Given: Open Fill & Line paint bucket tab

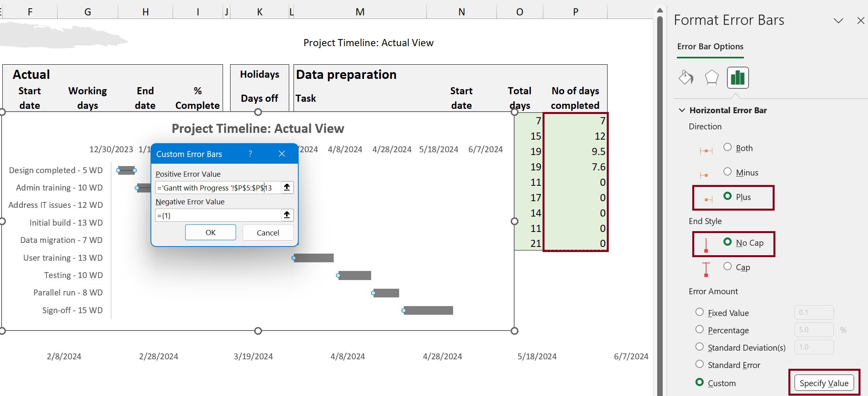Looking at the screenshot, I should [x=686, y=77].
